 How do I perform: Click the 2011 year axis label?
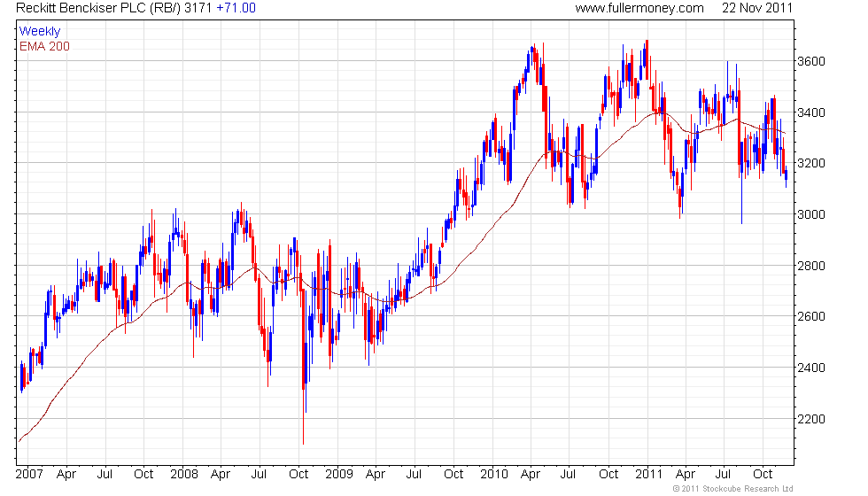click(648, 475)
